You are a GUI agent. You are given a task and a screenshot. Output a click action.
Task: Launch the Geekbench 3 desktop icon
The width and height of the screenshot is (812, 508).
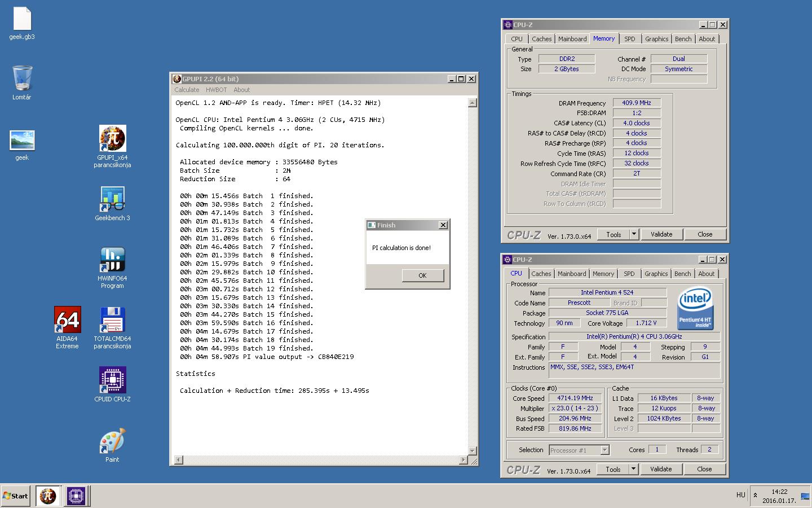(x=112, y=199)
